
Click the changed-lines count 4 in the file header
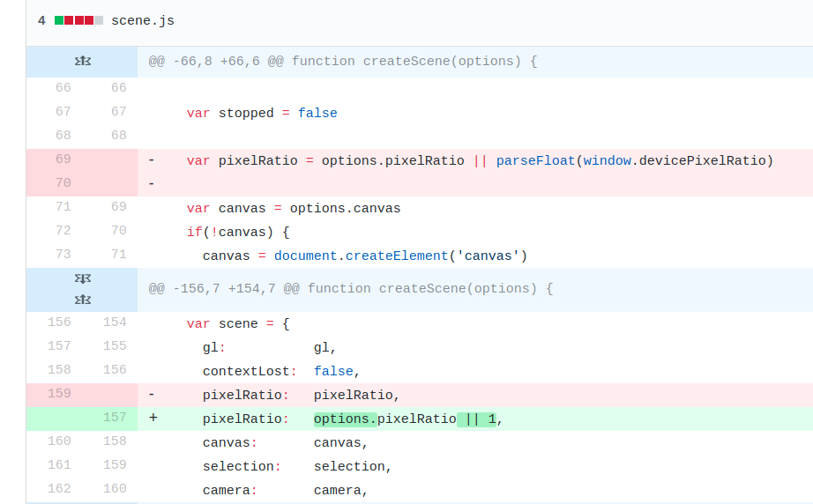point(41,21)
